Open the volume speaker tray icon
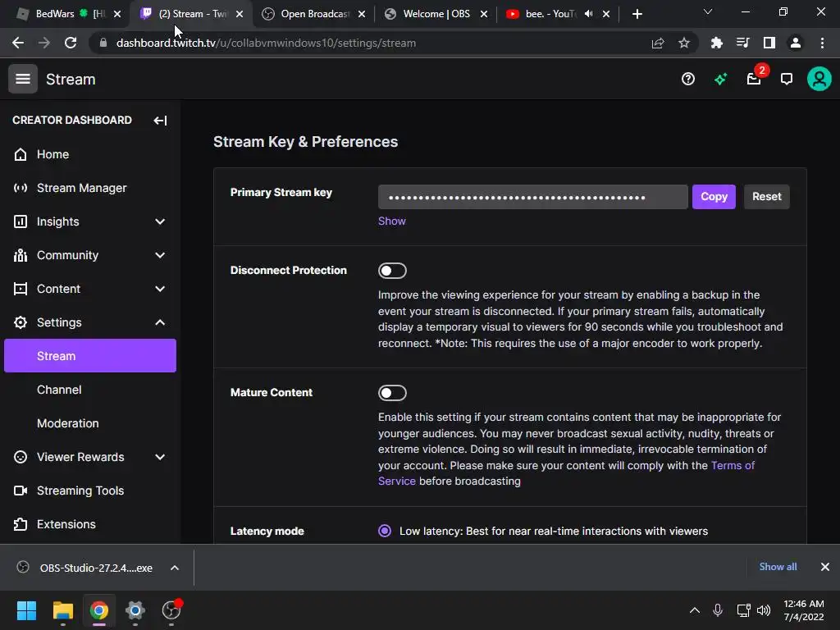Image resolution: width=840 pixels, height=630 pixels. click(764, 610)
